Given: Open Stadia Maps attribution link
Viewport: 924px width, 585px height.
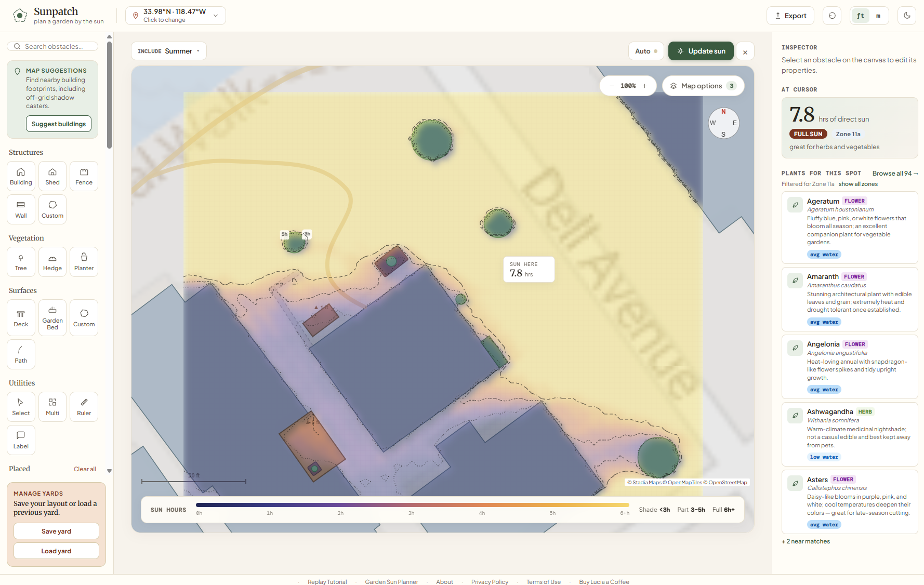Looking at the screenshot, I should click(x=647, y=483).
